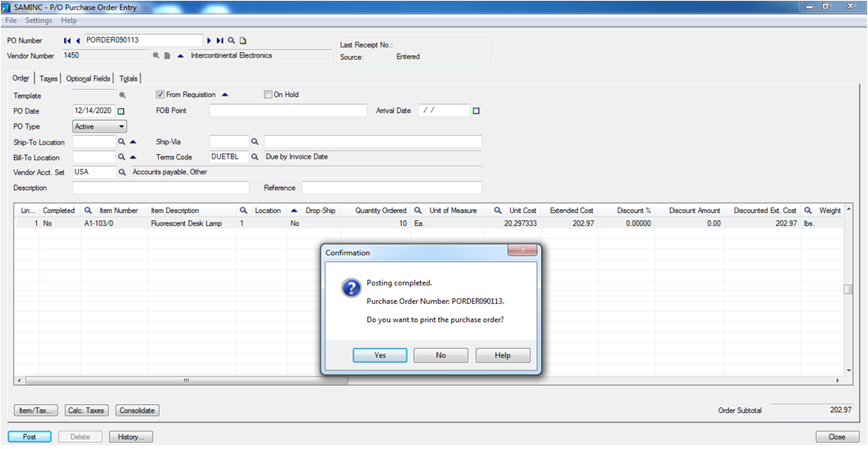
Task: Click Yes to print purchase order
Action: point(380,356)
